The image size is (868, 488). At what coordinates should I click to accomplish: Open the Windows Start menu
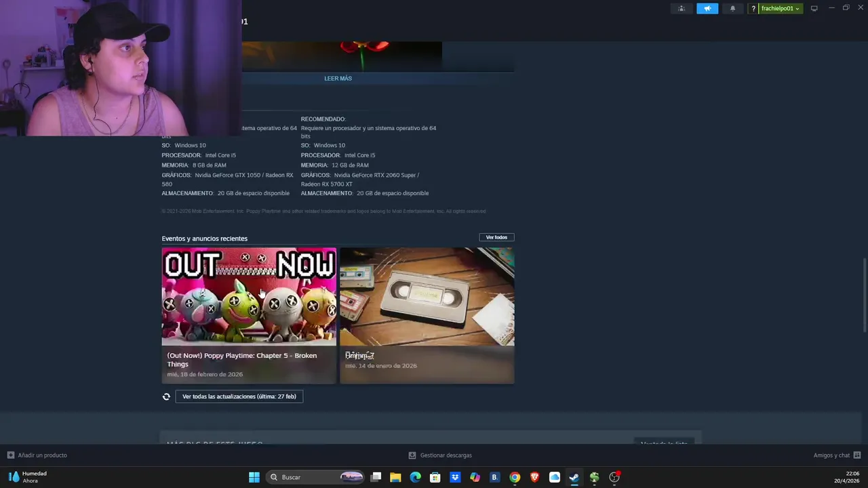click(x=254, y=477)
